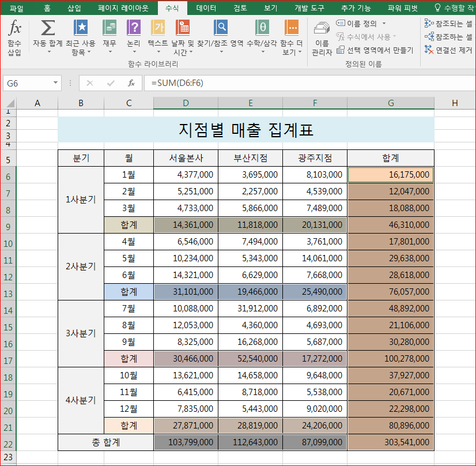This screenshot has height=466, width=476.
Task: Select the 7월 cell
Action: [129, 309]
